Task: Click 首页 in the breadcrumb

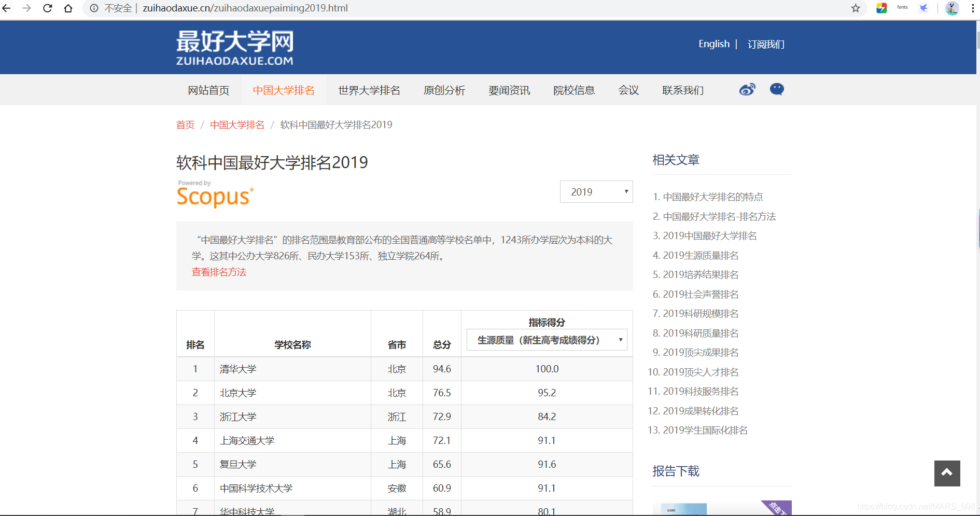Action: tap(185, 125)
